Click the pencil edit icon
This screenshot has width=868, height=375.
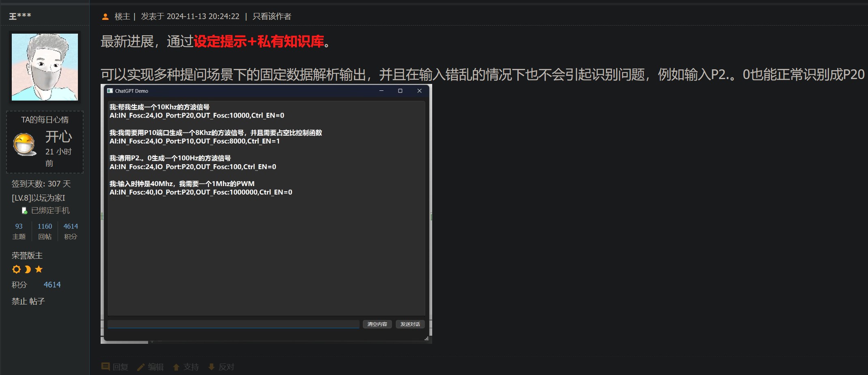pyautogui.click(x=141, y=367)
